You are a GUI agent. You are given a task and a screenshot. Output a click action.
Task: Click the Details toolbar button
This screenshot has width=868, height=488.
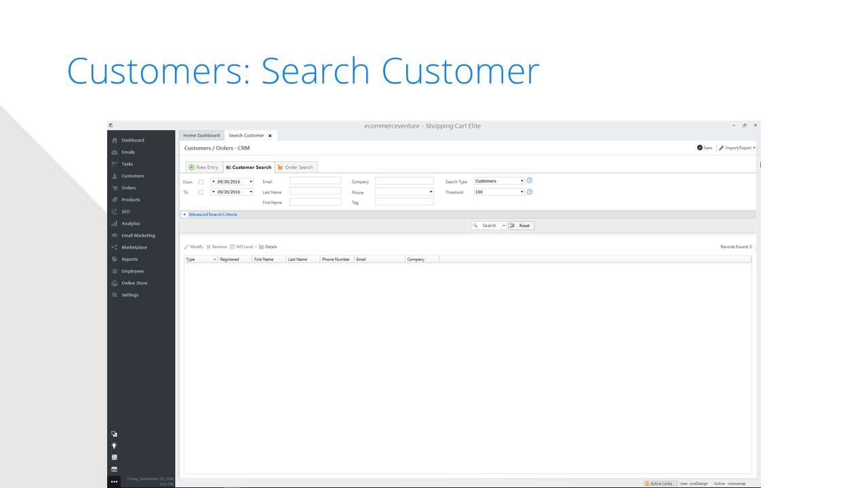coord(268,247)
